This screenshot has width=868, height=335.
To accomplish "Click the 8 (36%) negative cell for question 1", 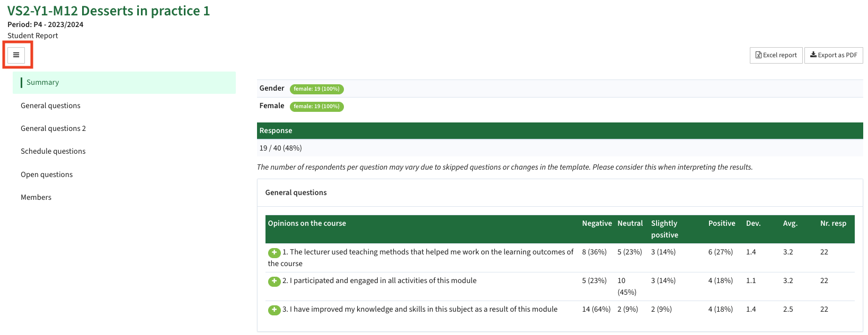I will pyautogui.click(x=594, y=252).
